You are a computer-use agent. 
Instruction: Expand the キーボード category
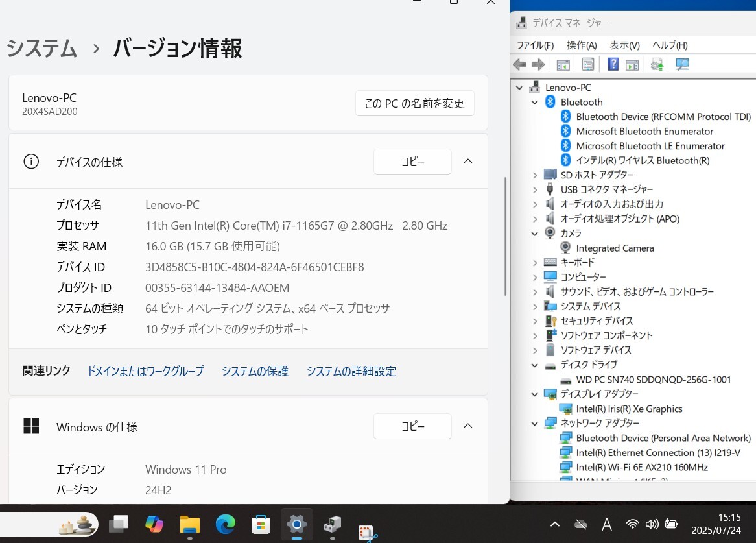click(535, 263)
